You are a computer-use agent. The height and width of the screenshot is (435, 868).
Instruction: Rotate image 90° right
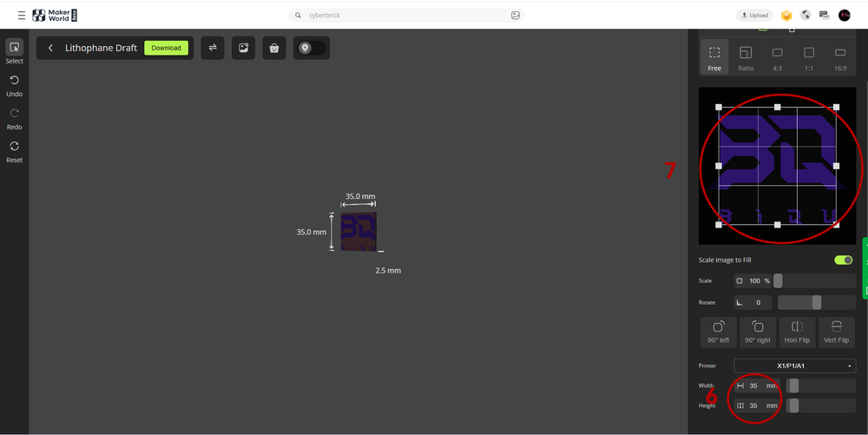tap(757, 332)
